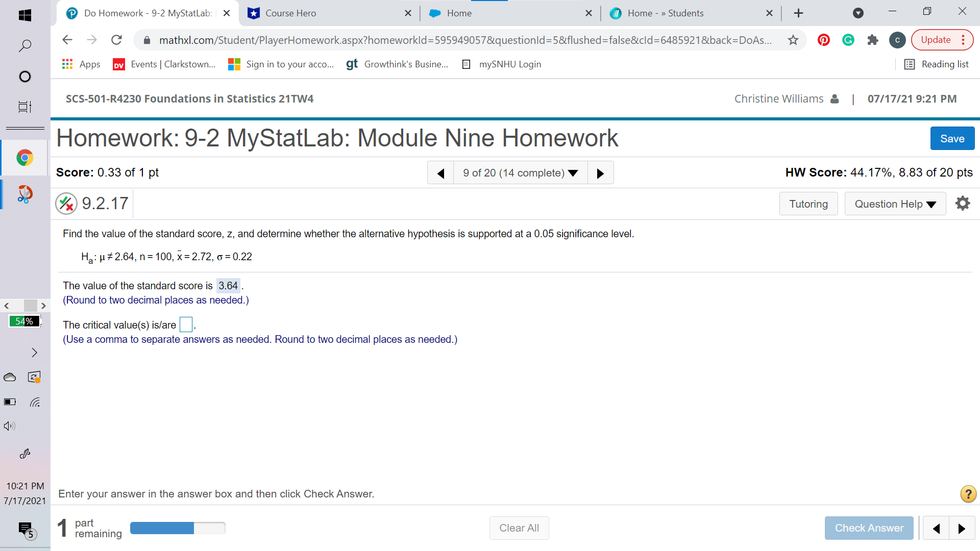
Task: Click the part remaining progress bar
Action: point(178,528)
